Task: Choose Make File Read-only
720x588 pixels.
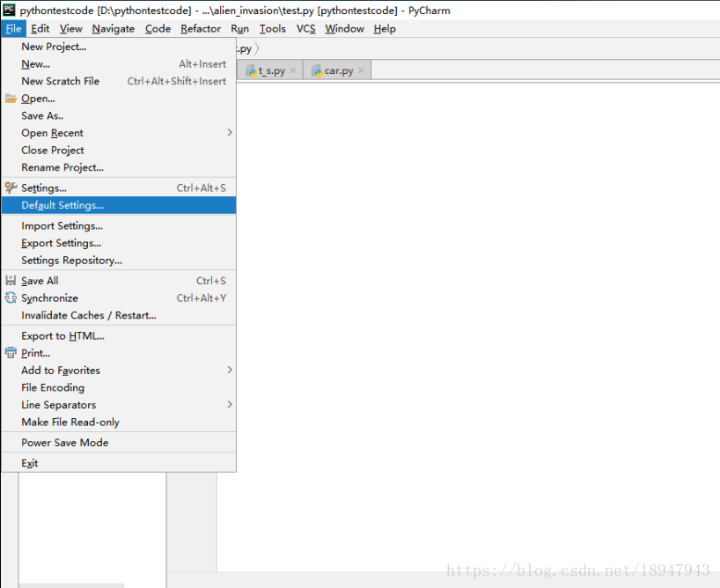Action: (119, 422)
